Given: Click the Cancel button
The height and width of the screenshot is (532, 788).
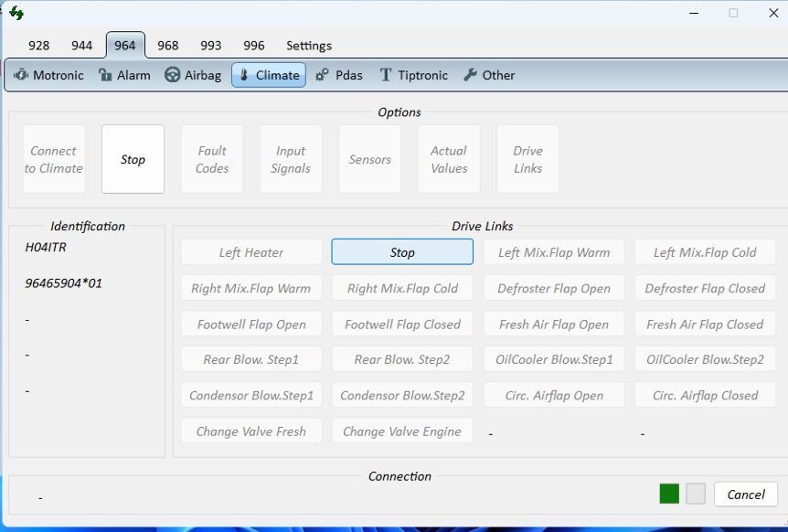Looking at the screenshot, I should 745,495.
